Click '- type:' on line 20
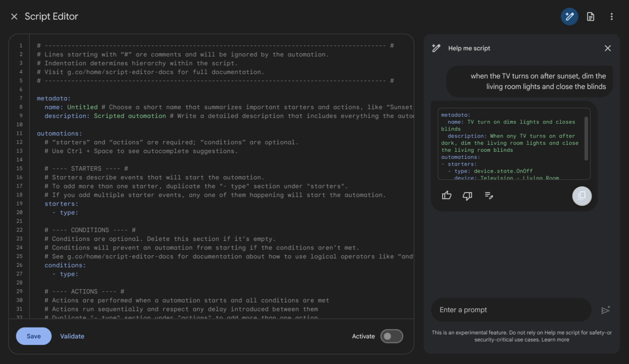Image resolution: width=629 pixels, height=364 pixels. pyautogui.click(x=65, y=213)
